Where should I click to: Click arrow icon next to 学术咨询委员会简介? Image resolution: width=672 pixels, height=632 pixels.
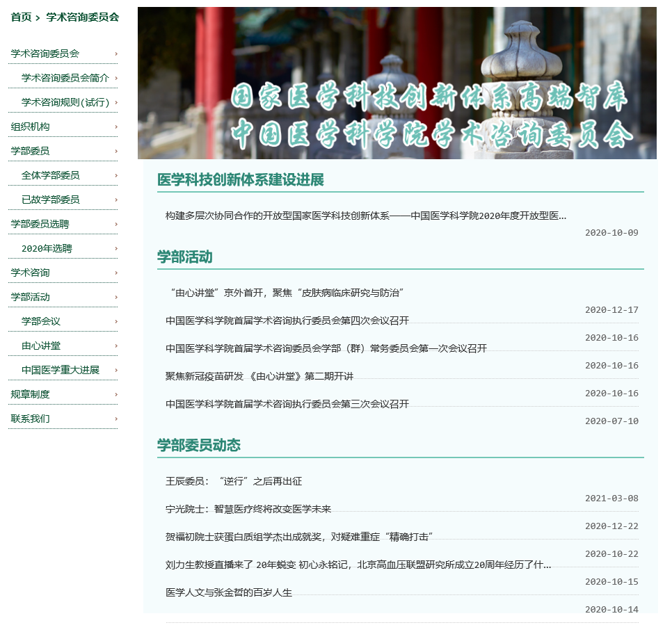[x=116, y=78]
